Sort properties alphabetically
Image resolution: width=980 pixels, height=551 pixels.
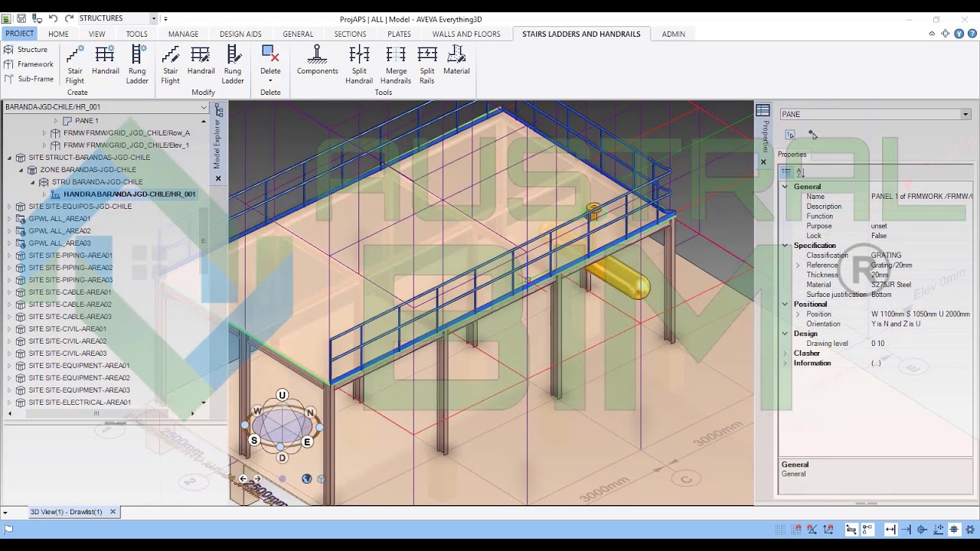[x=801, y=172]
